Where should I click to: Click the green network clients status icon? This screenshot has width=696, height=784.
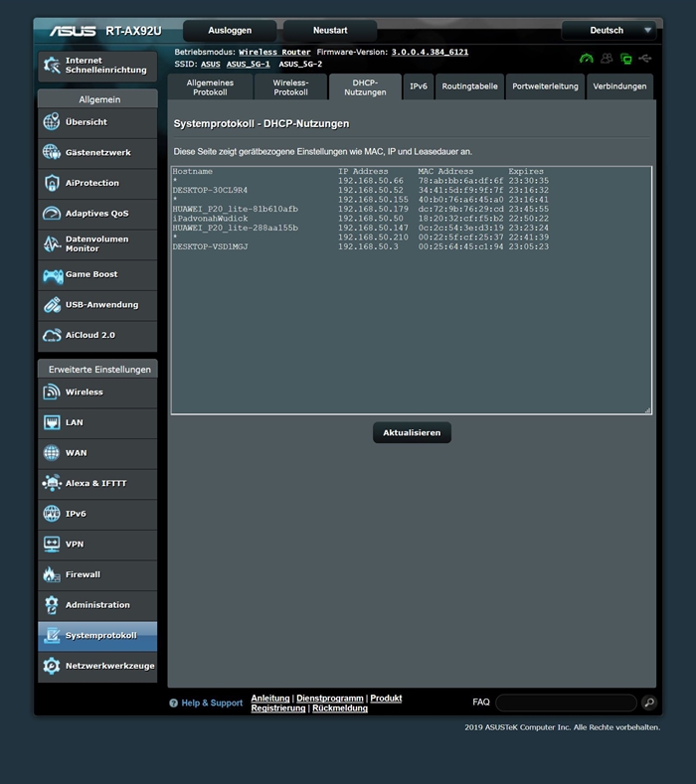pyautogui.click(x=626, y=59)
